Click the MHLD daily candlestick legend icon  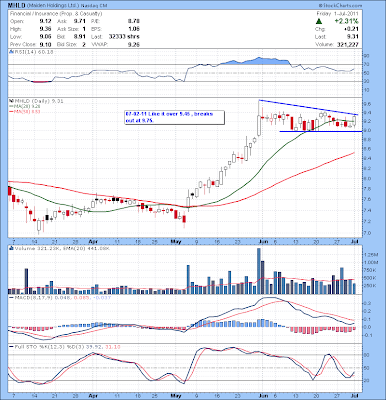coord(10,101)
